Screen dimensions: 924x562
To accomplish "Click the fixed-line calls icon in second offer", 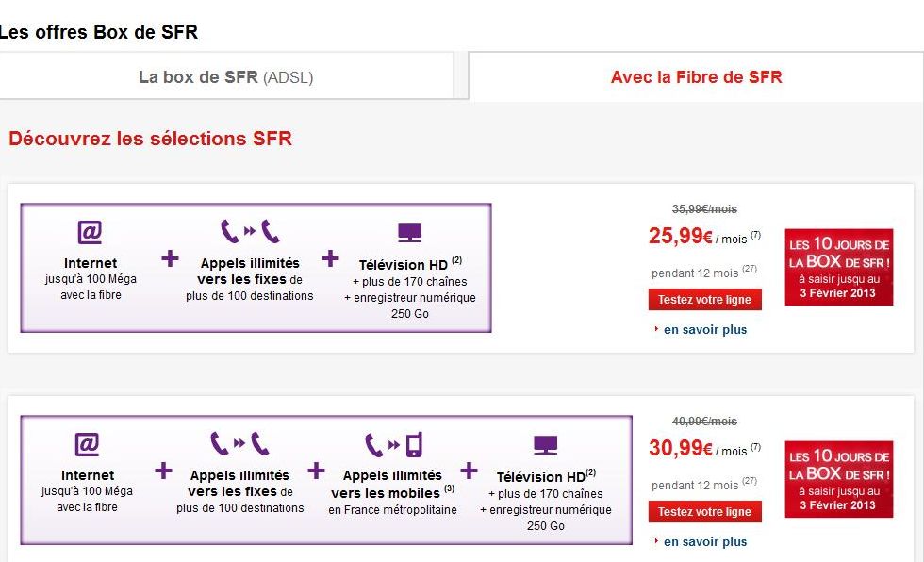I will 239,443.
